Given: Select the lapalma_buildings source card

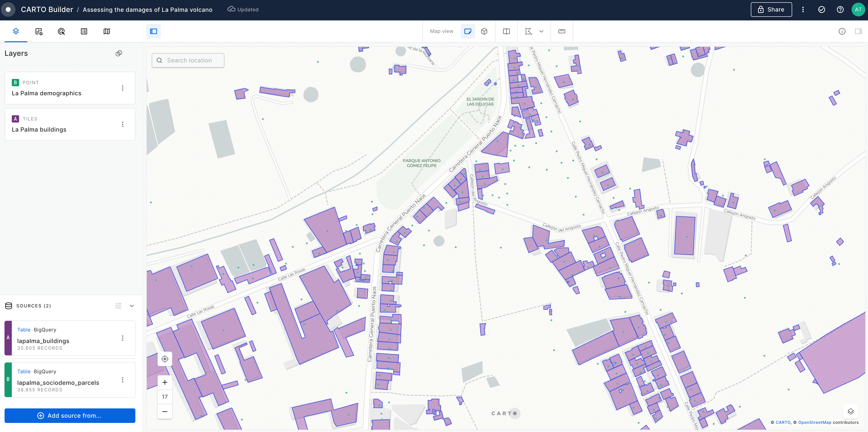Looking at the screenshot, I should 70,338.
